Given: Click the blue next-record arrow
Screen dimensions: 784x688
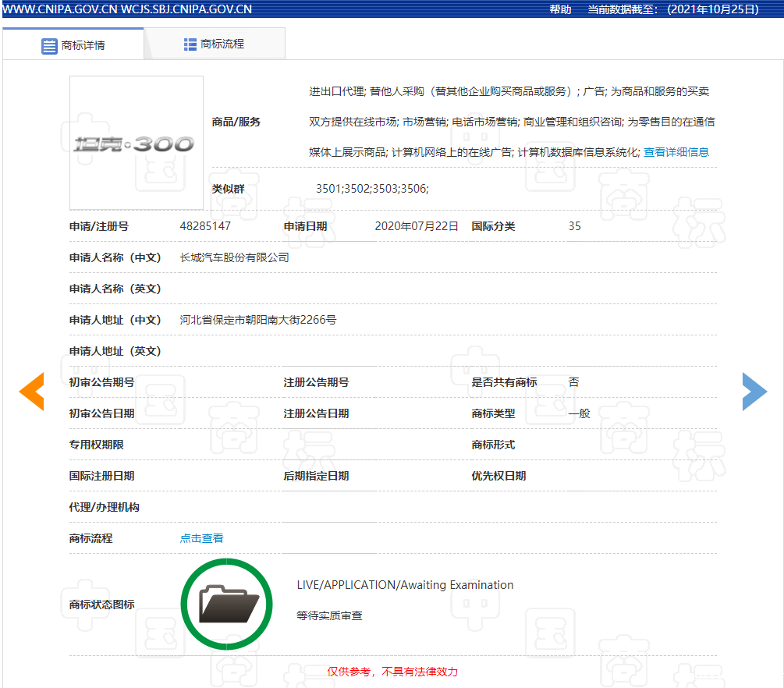Looking at the screenshot, I should tap(754, 392).
